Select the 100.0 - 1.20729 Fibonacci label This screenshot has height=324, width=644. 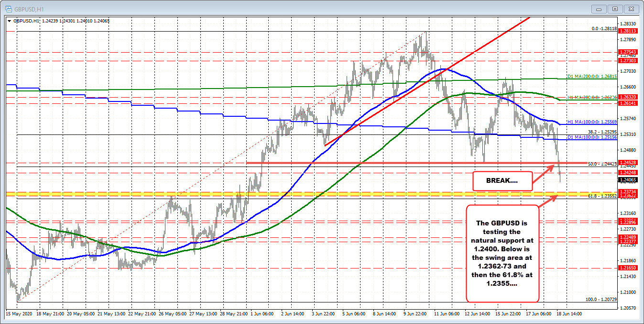point(601,299)
